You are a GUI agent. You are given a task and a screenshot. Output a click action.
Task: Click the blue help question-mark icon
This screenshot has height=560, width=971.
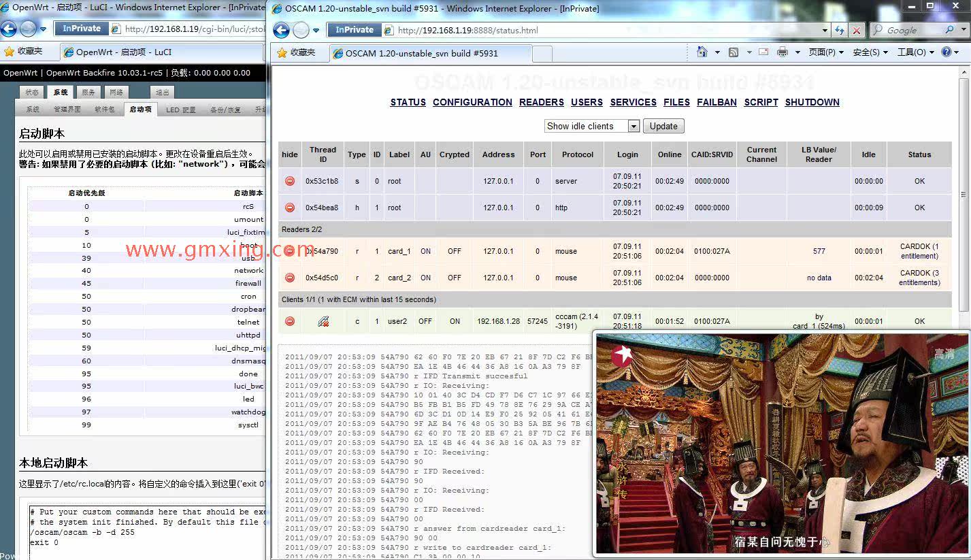947,52
